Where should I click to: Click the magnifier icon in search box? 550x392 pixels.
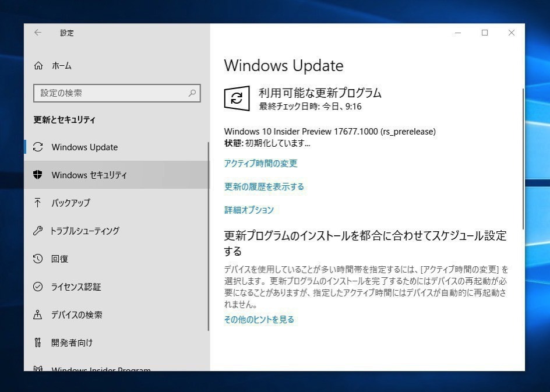(x=192, y=93)
